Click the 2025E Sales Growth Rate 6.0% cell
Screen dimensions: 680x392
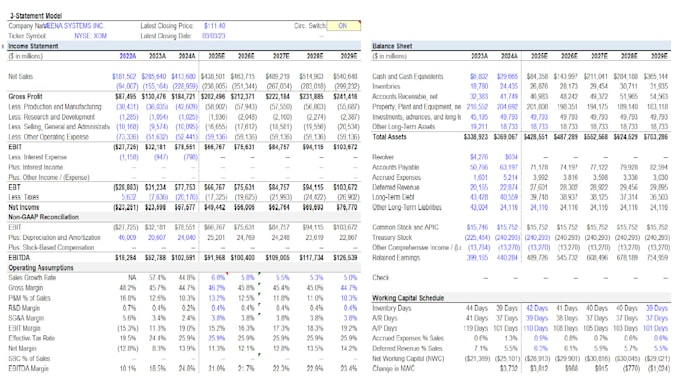[x=218, y=278]
